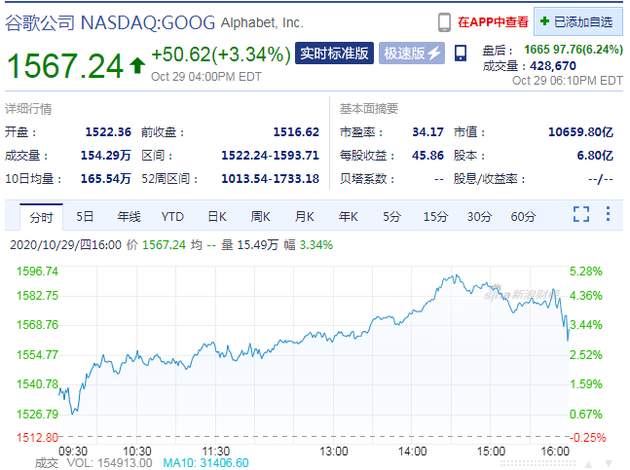This screenshot has width=630, height=470.
Task: Open the 日K candlestick tab
Action: [217, 216]
